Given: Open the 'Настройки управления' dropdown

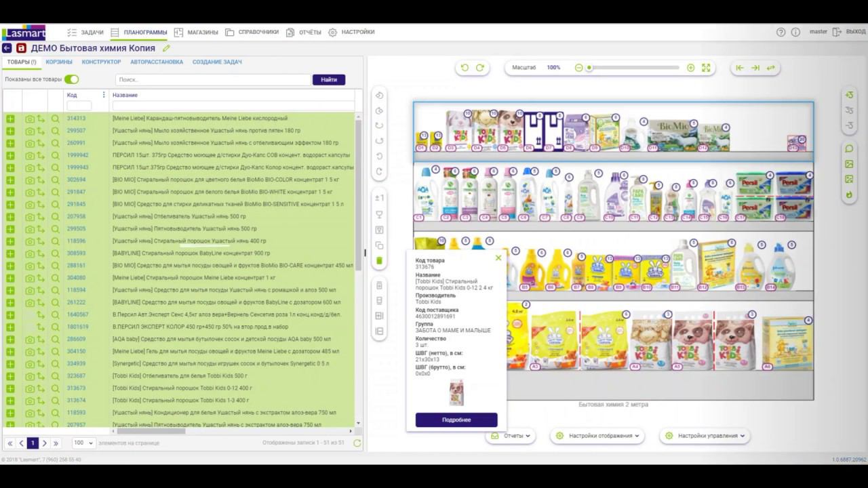Looking at the screenshot, I should [x=705, y=436].
